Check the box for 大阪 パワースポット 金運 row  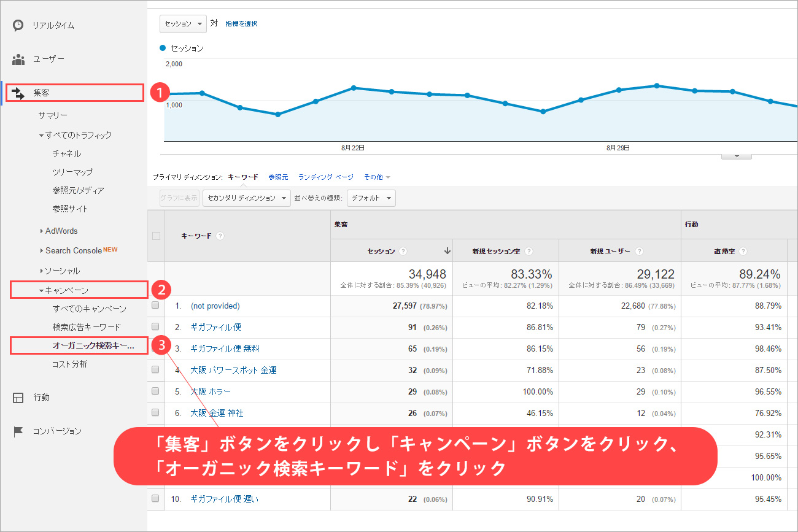tap(155, 369)
